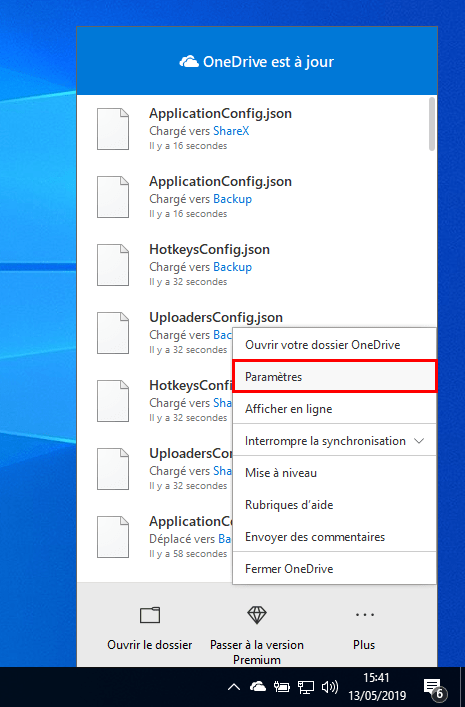Click the Ouvrir le dossier folder button
This screenshot has width=465, height=707.
click(150, 629)
